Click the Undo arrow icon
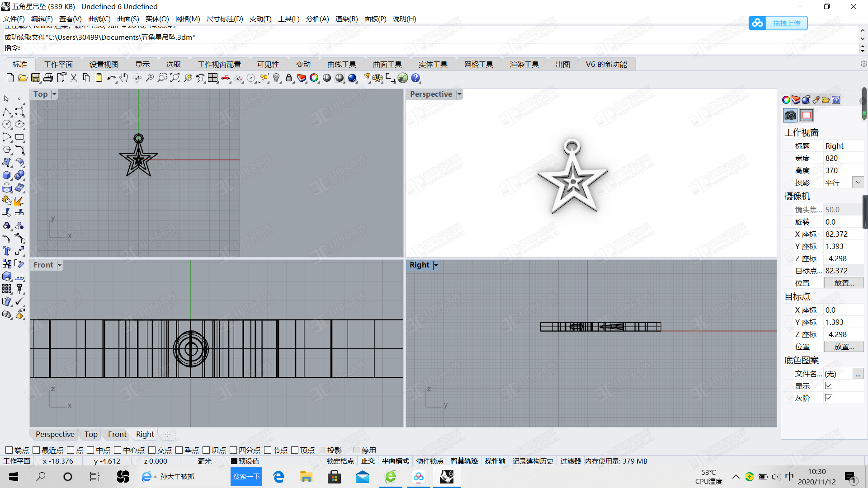Image resolution: width=868 pixels, height=488 pixels. (111, 78)
